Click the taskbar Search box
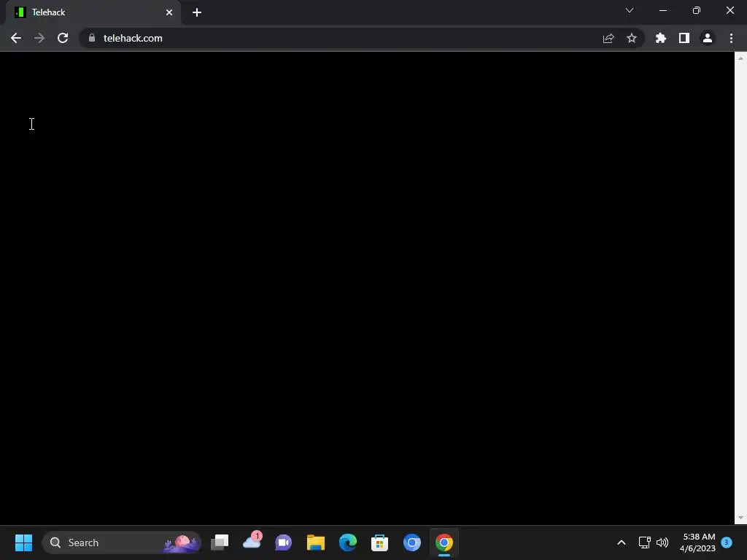This screenshot has width=747, height=560. point(122,542)
